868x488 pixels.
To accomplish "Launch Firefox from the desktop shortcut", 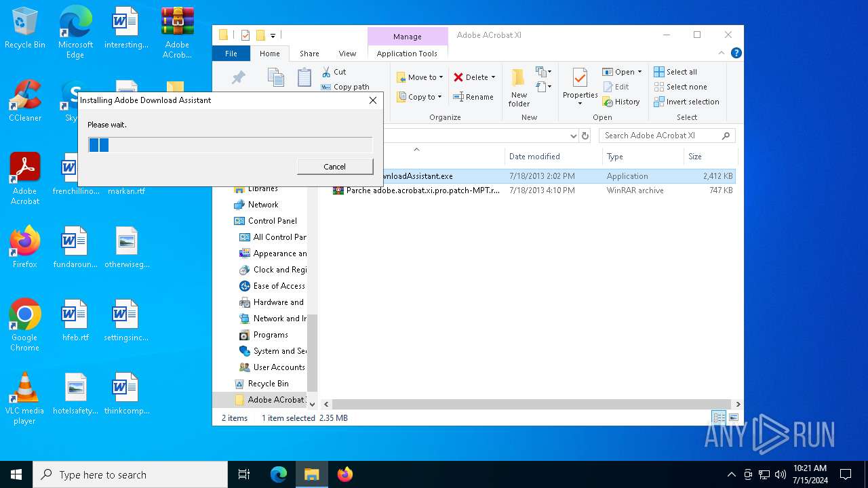I will [25, 247].
